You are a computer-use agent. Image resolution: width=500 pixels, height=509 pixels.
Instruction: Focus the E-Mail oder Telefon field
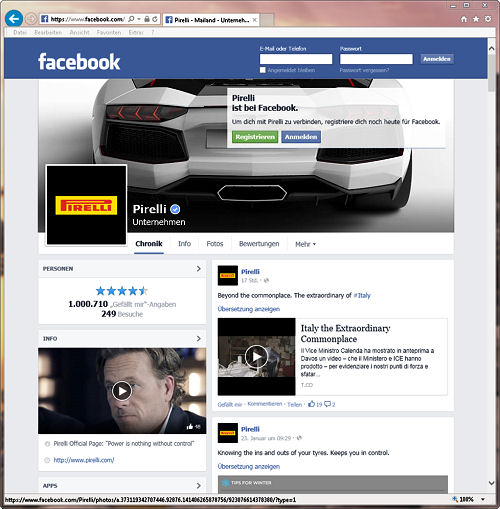pos(296,59)
